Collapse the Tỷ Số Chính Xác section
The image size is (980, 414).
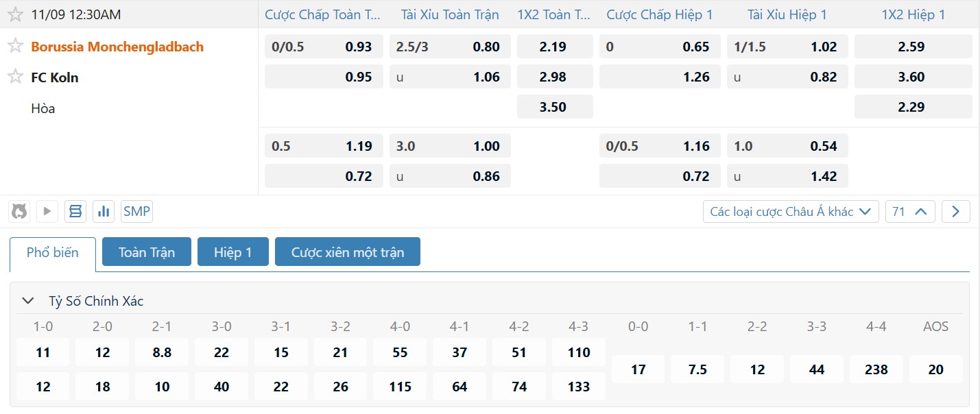[28, 301]
